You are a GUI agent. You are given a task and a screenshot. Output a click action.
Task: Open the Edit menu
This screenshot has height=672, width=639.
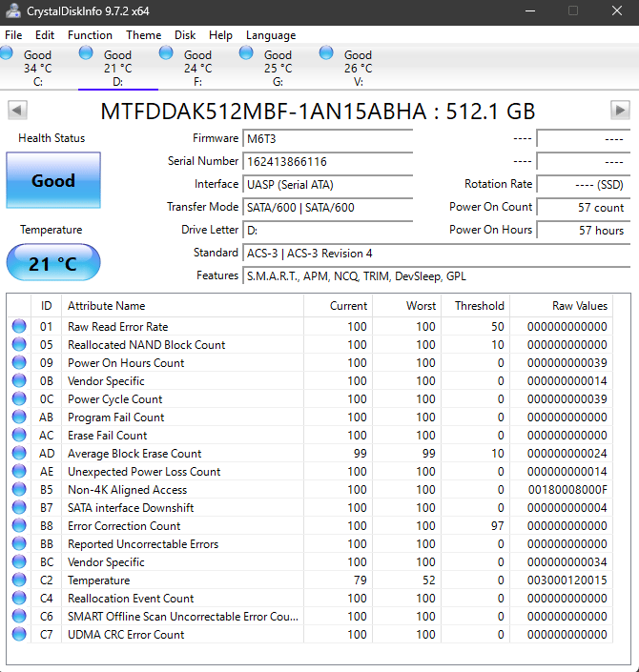pos(45,35)
